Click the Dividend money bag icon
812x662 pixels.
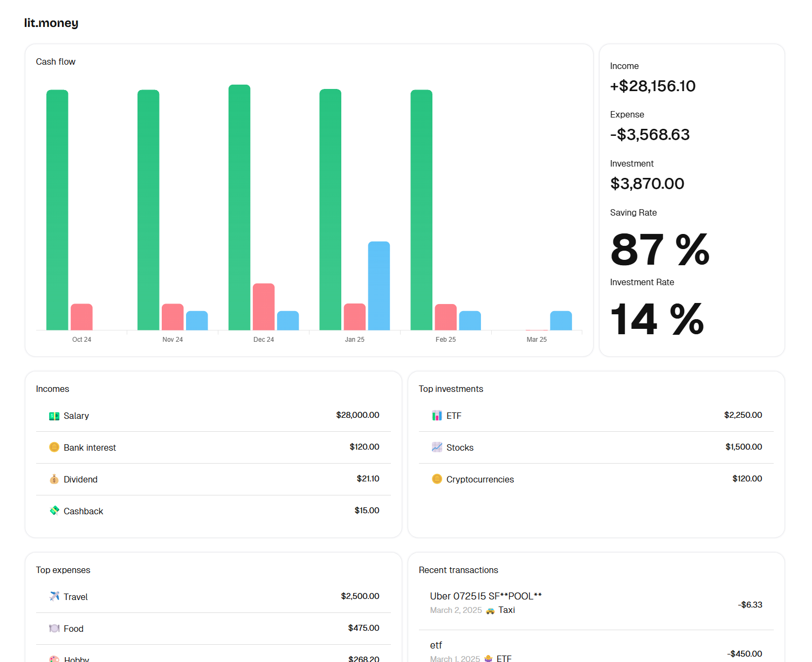(54, 479)
